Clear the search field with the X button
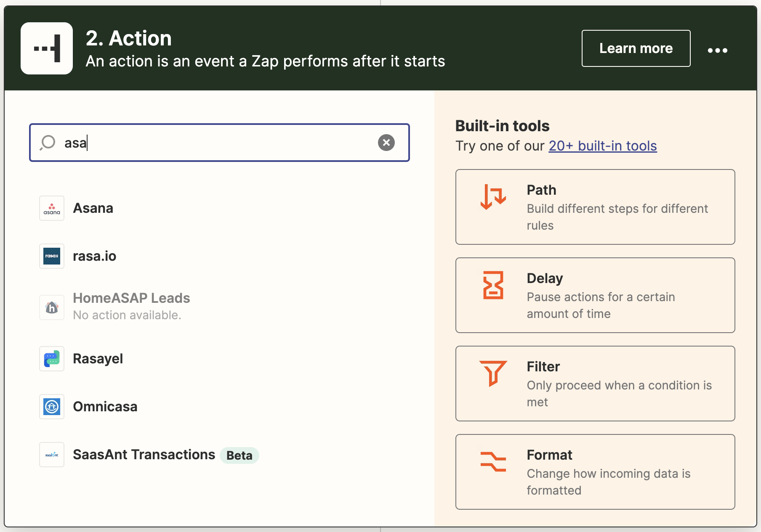The width and height of the screenshot is (761, 532). click(386, 143)
